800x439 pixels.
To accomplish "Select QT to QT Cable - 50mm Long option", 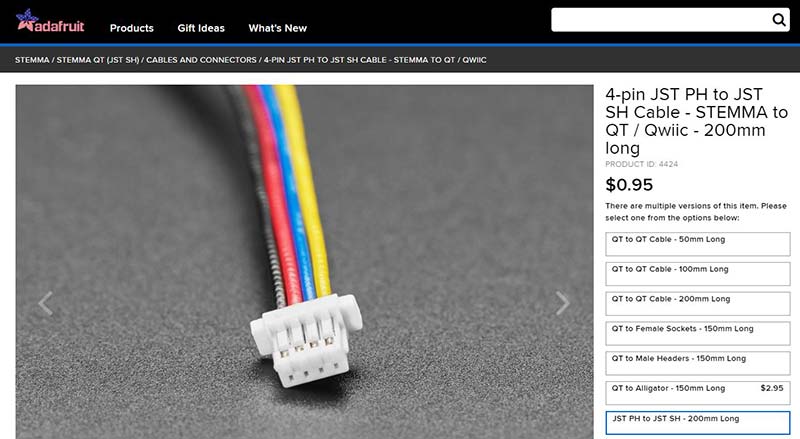I will [x=697, y=244].
